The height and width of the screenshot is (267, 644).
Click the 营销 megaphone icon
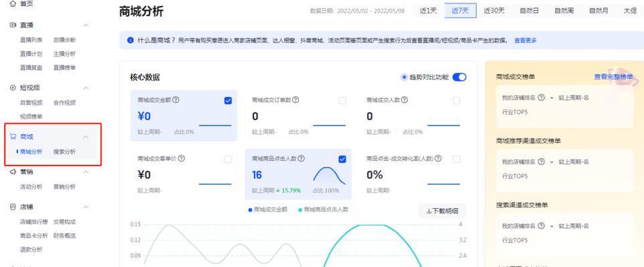[x=13, y=172]
